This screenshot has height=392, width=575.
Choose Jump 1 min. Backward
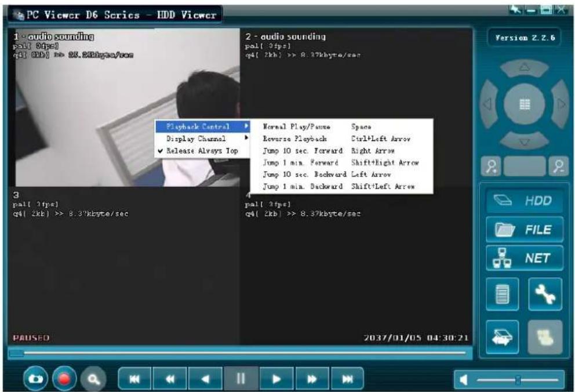point(341,186)
